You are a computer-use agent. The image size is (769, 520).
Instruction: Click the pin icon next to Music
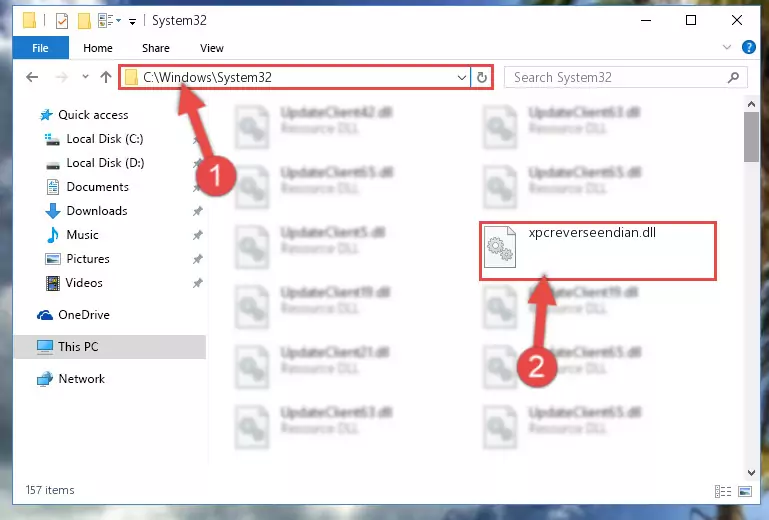(197, 235)
